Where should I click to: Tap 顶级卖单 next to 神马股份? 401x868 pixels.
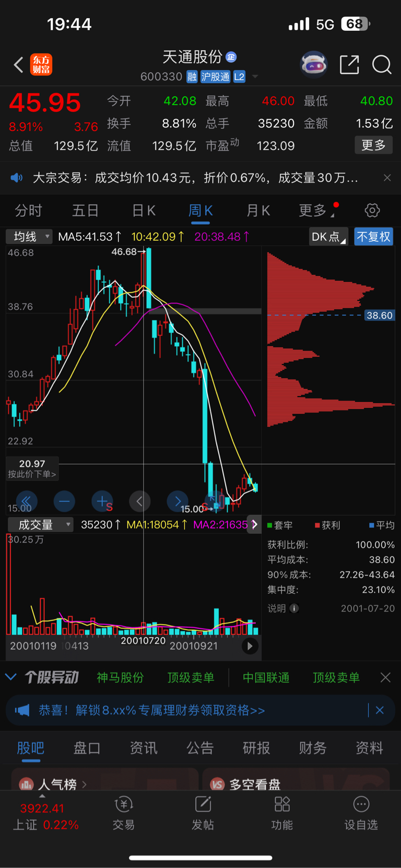(191, 677)
